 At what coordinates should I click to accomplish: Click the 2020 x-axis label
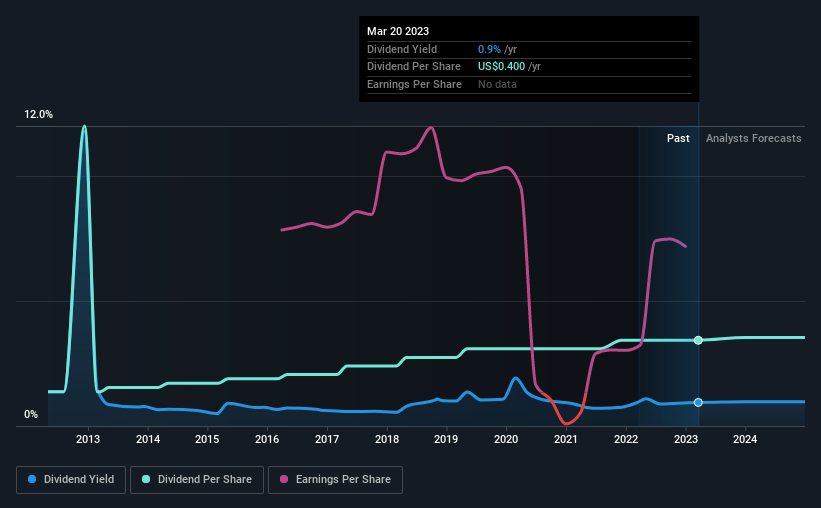[x=506, y=439]
